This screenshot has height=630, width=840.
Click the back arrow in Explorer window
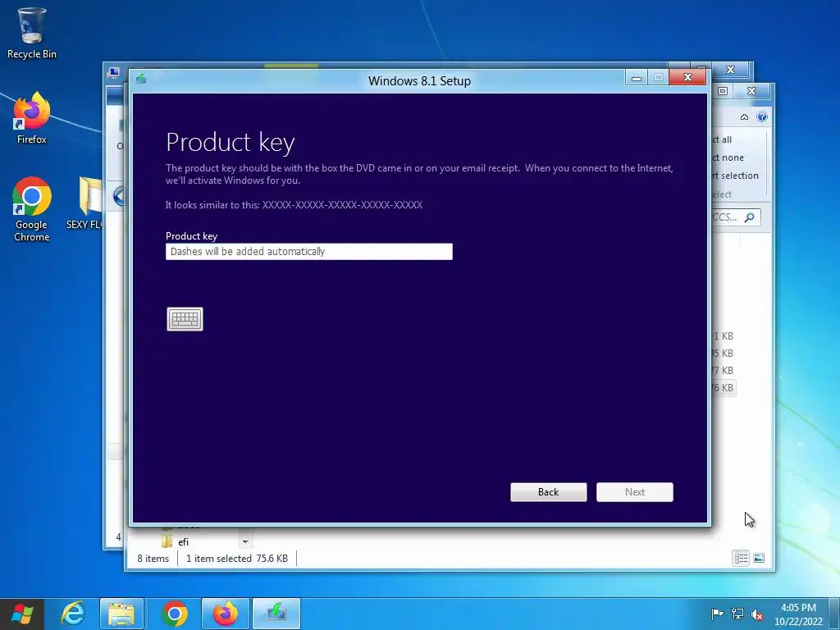pos(119,196)
